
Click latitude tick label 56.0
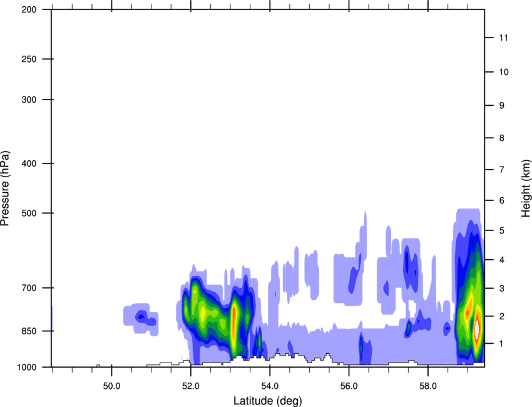click(x=349, y=386)
